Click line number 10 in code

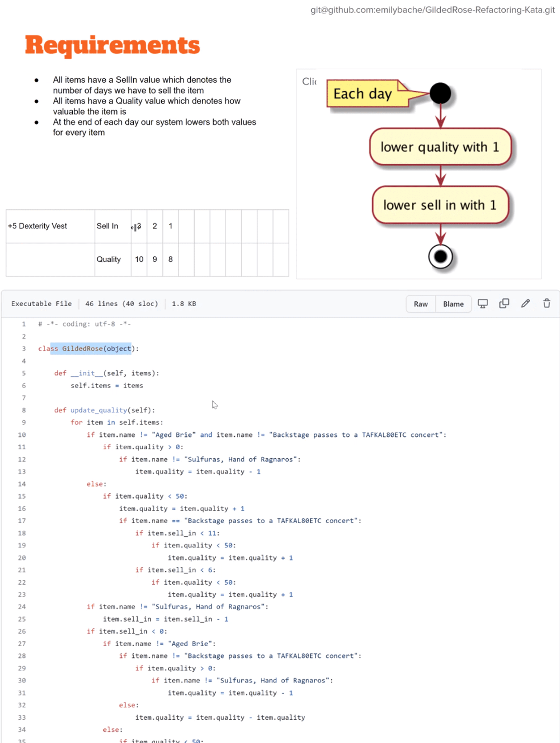[x=22, y=435]
